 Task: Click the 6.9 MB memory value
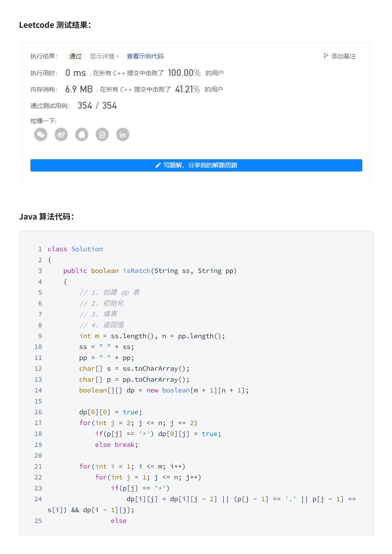(79, 89)
